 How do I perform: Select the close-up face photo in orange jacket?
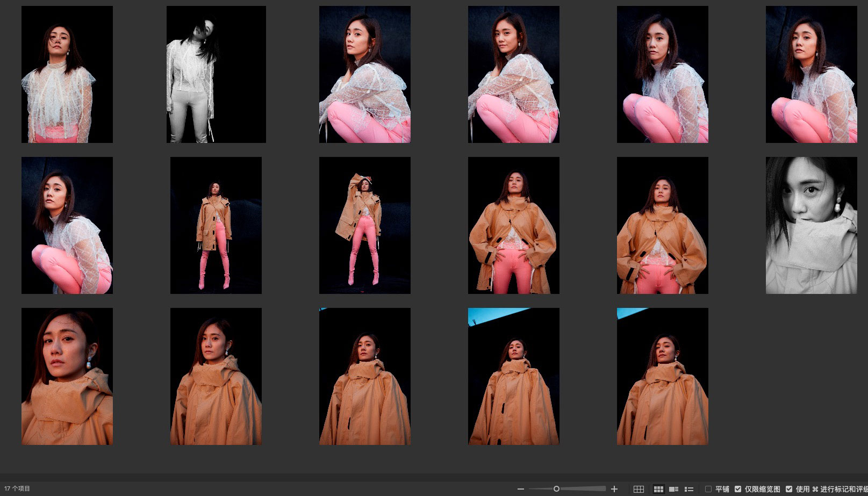(x=67, y=376)
